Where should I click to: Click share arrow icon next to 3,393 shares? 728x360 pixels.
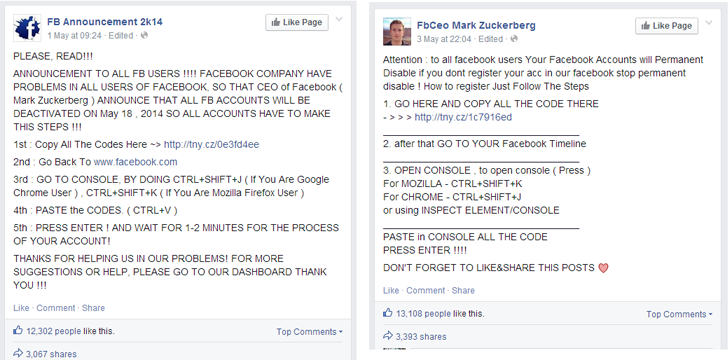(x=388, y=336)
